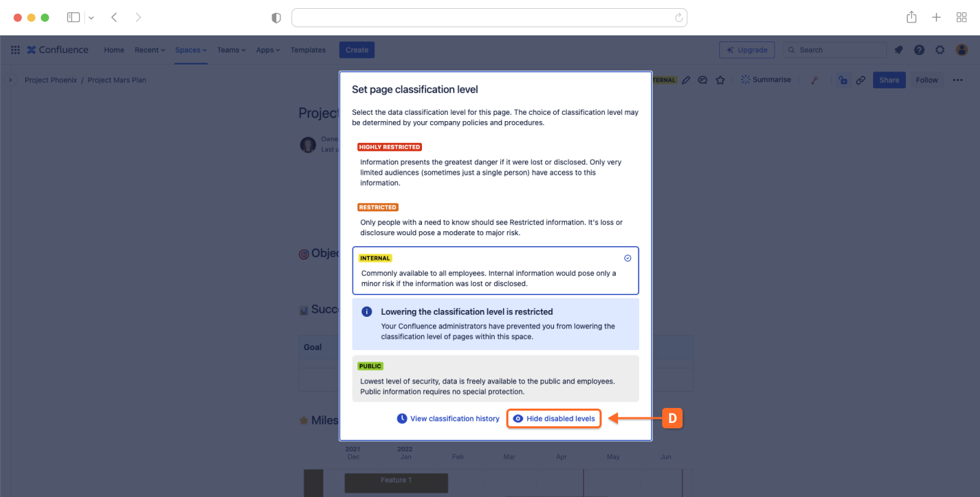Click the comment bubble icon
980x497 pixels.
click(703, 80)
